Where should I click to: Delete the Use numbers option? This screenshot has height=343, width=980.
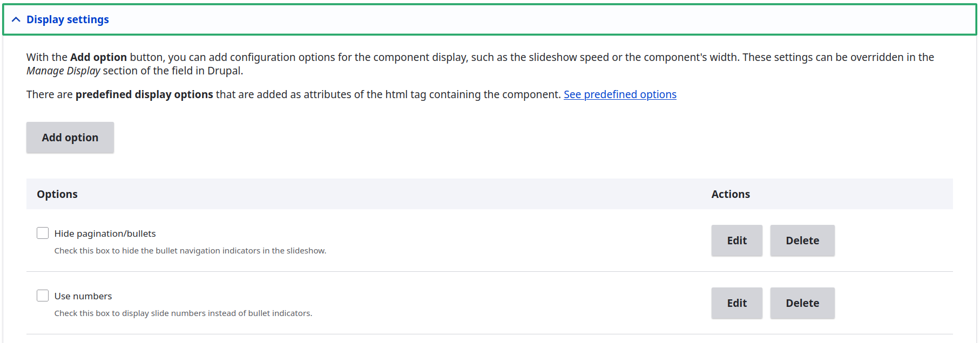[x=802, y=303]
